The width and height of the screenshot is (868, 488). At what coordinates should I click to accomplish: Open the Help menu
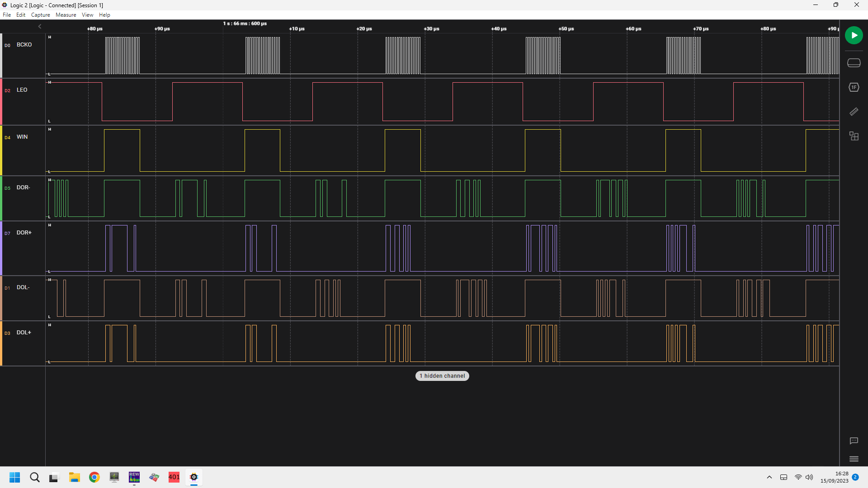tap(104, 15)
